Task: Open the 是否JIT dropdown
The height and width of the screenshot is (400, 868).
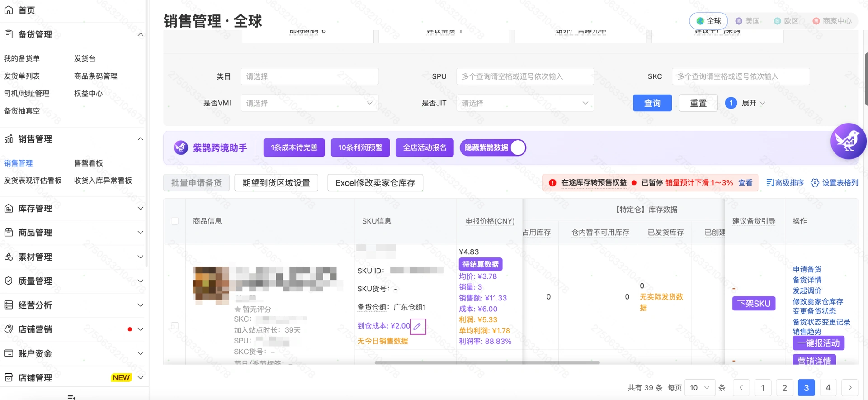Action: pos(525,103)
